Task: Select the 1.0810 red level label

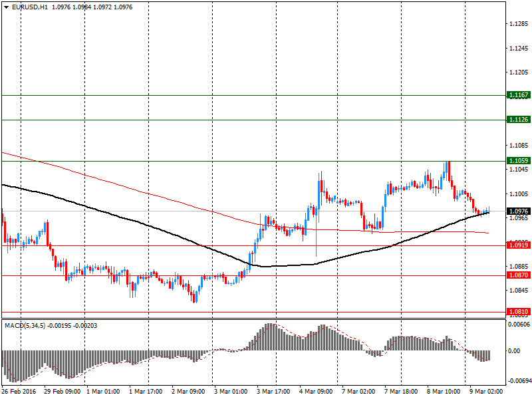Action: pos(519,312)
